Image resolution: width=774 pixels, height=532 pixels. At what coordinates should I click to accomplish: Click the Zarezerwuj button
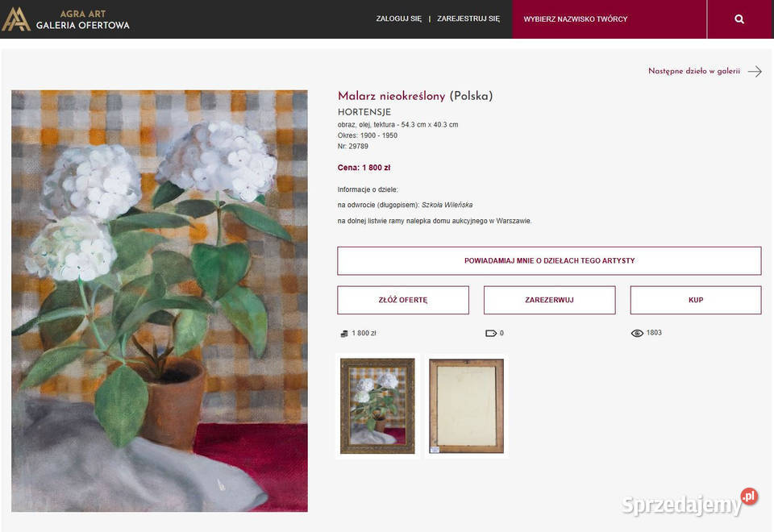(x=549, y=300)
